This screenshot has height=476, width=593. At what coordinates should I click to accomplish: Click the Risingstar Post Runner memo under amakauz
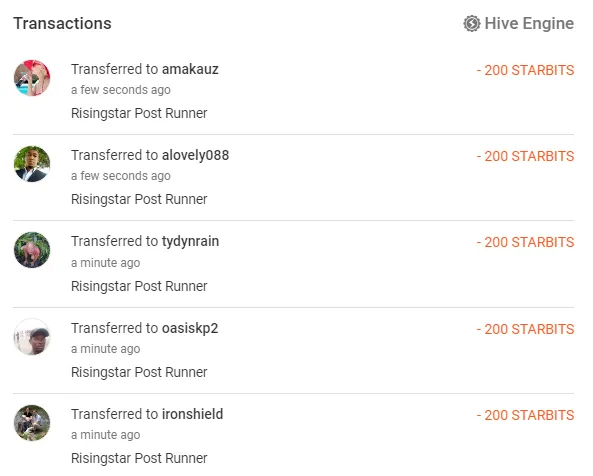click(x=139, y=113)
